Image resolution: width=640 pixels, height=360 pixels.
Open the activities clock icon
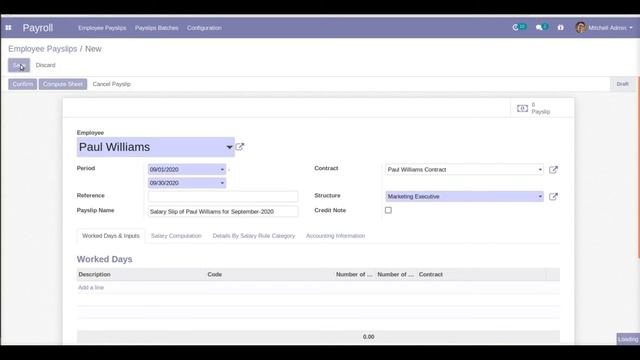[x=516, y=27]
